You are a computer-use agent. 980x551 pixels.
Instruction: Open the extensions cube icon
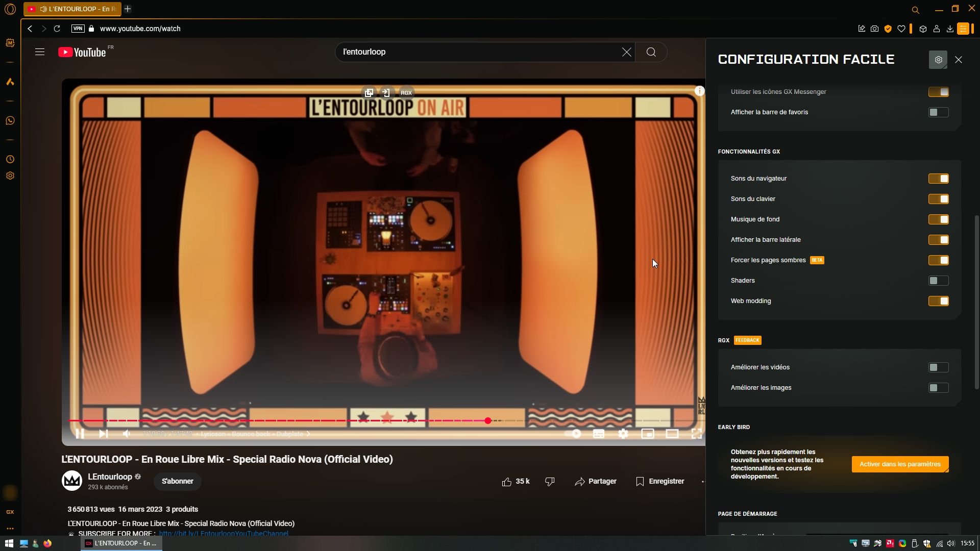point(923,29)
